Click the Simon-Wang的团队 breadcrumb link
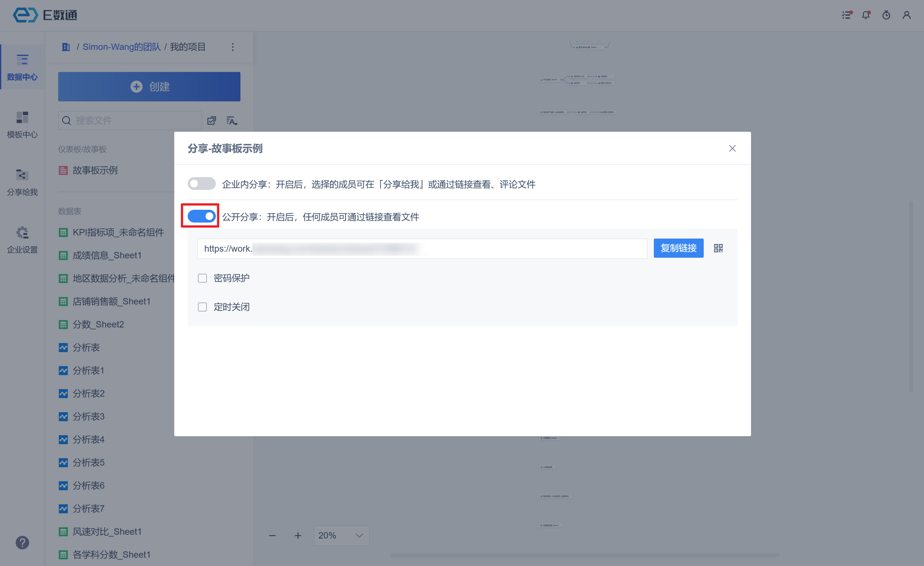The width and height of the screenshot is (924, 566). click(x=121, y=47)
